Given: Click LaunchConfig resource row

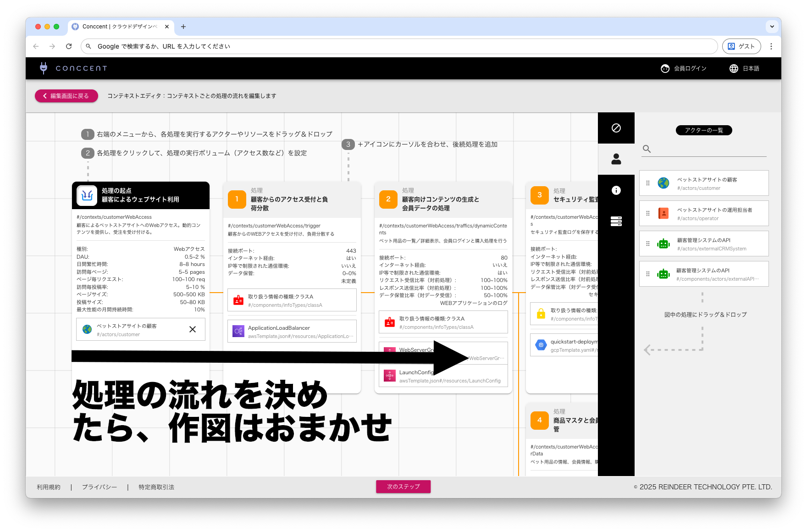Looking at the screenshot, I should tap(443, 376).
